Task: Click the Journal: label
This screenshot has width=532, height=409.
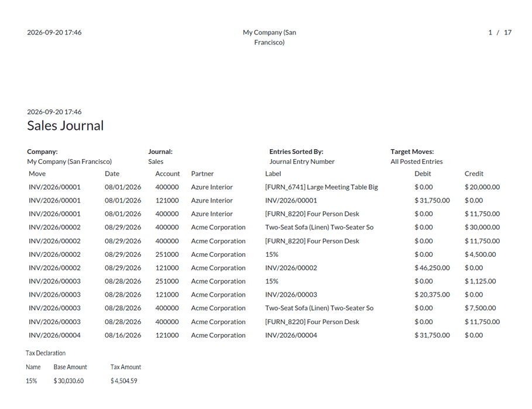Action: click(x=160, y=152)
